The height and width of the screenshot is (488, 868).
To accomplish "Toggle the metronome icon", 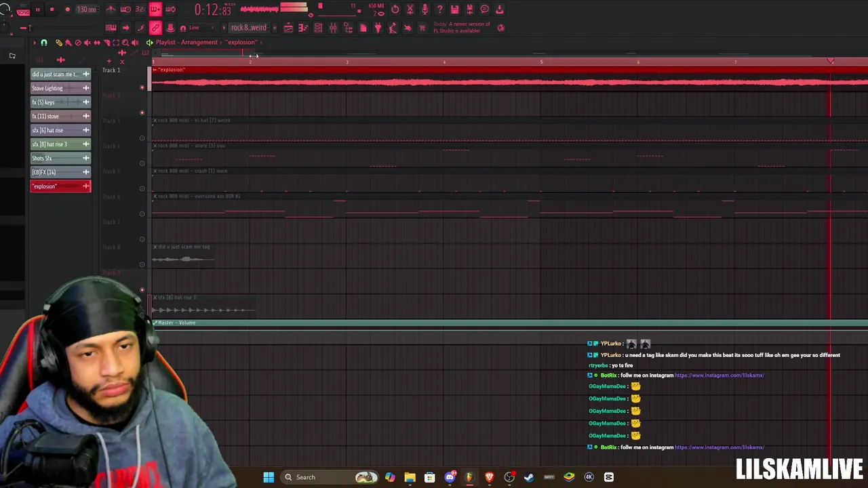I will [x=111, y=9].
